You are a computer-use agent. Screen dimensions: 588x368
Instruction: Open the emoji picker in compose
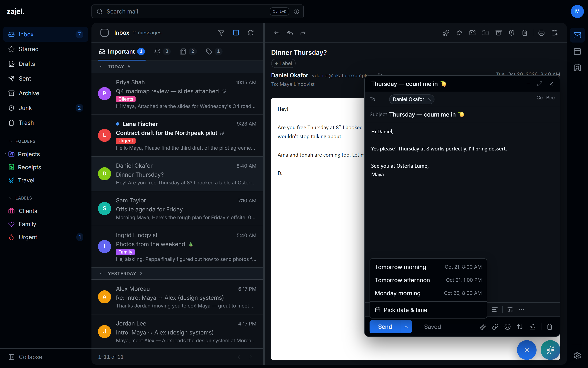[x=508, y=327]
